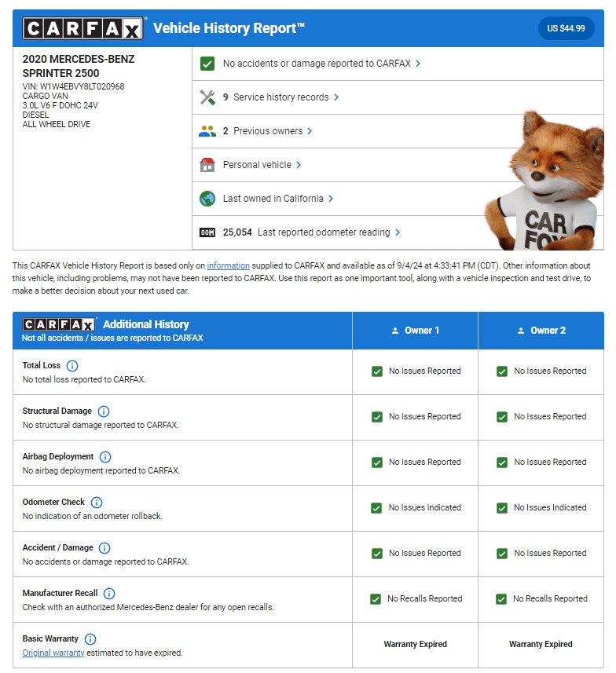Click the CARGO VAN body type text
Screen dimensions: 616x673
tap(45, 96)
